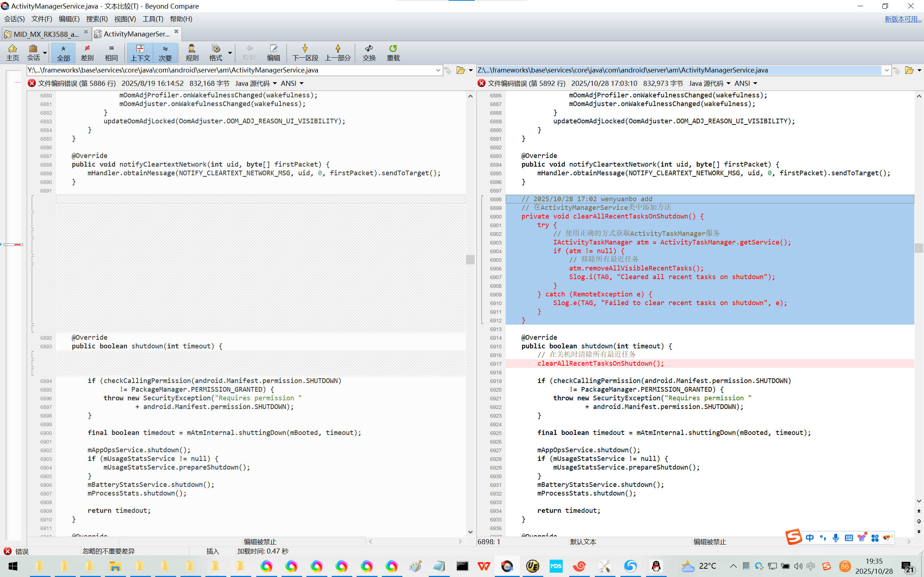Image resolution: width=924 pixels, height=577 pixels.
Task: Toggle the Minor (次要) differences button
Action: pos(165,52)
